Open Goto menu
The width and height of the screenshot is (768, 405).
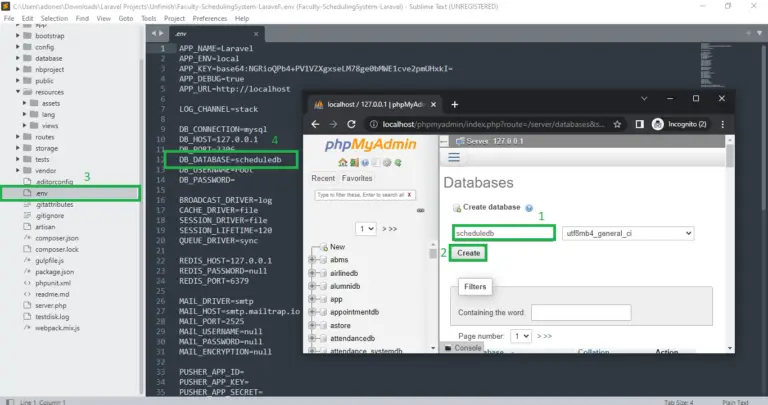pos(126,18)
